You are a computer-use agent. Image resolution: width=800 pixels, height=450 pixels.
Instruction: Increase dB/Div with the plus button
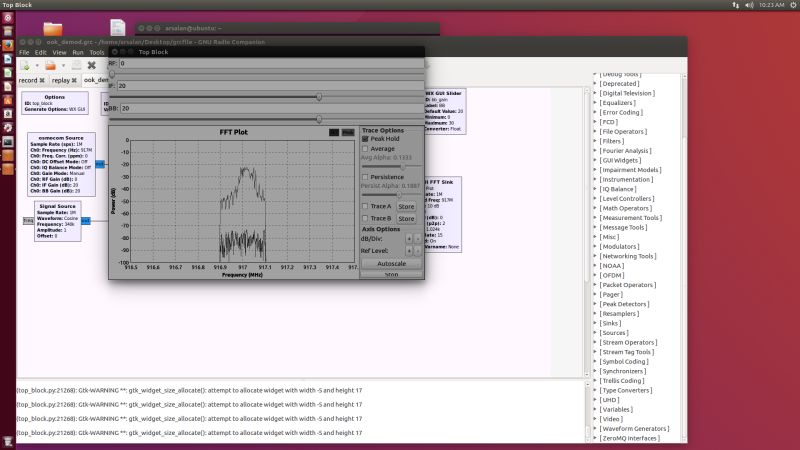point(409,238)
